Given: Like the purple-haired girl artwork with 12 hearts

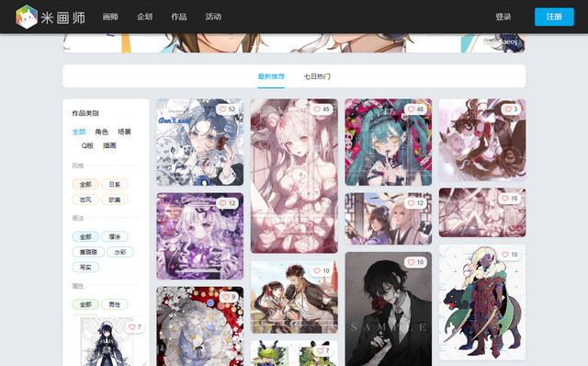Looking at the screenshot, I should point(222,203).
